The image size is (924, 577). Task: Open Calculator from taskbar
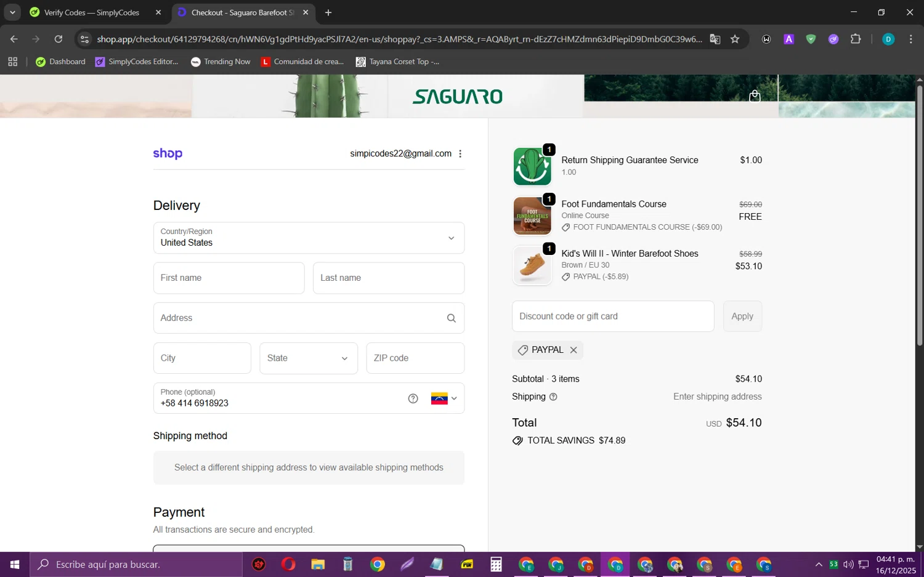coord(496,565)
